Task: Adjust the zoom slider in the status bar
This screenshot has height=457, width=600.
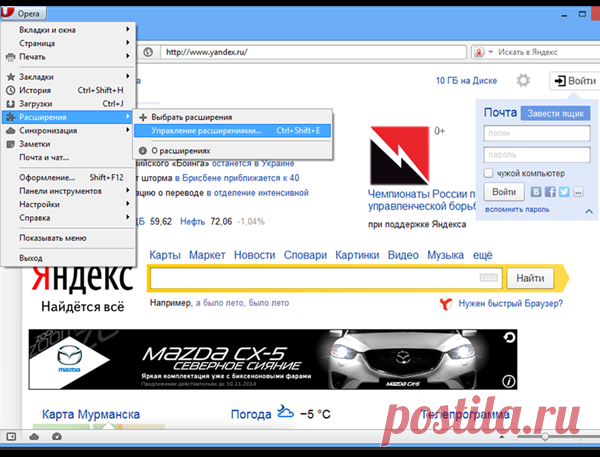Action: click(545, 437)
